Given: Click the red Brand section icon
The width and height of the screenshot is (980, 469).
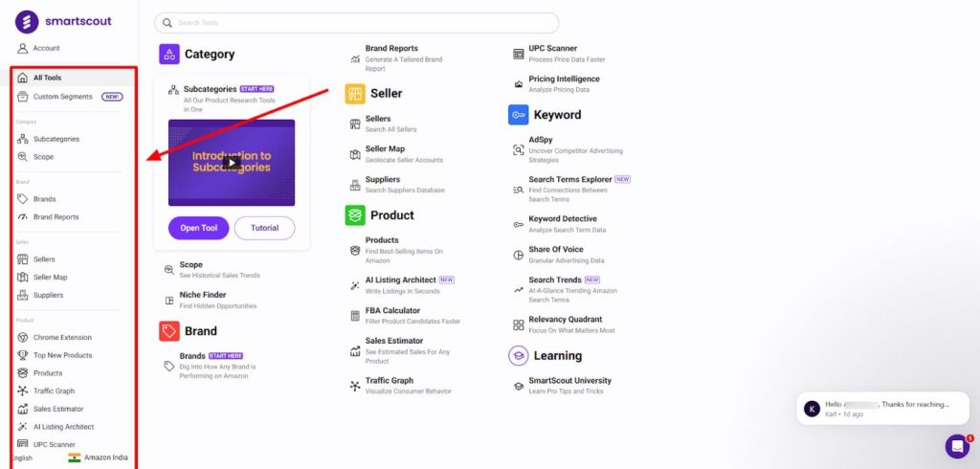Looking at the screenshot, I should point(169,331).
